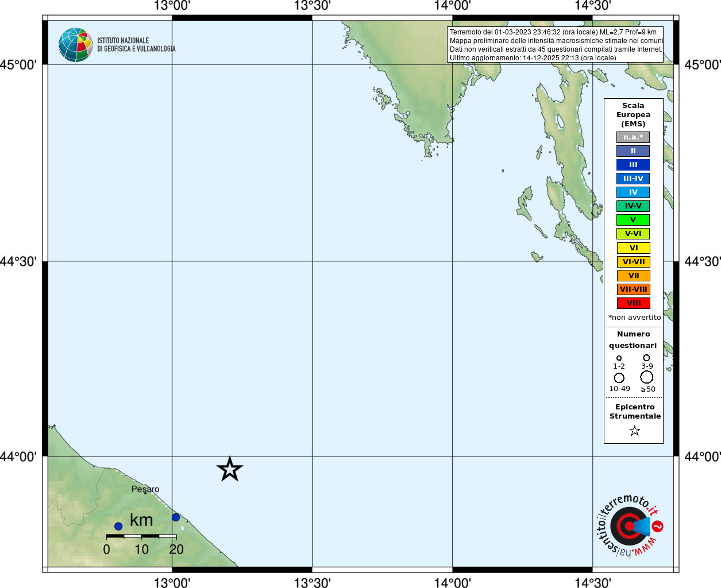Click the 'Ultimo aggiornamento' info line
721x588 pixels.
click(x=533, y=58)
